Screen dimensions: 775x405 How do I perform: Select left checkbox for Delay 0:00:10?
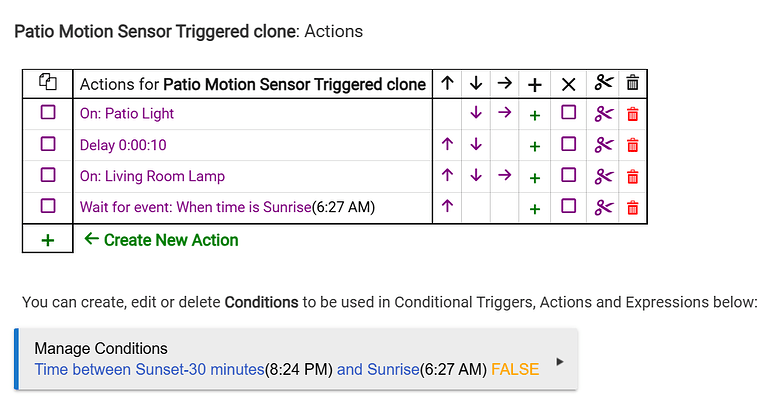[48, 145]
